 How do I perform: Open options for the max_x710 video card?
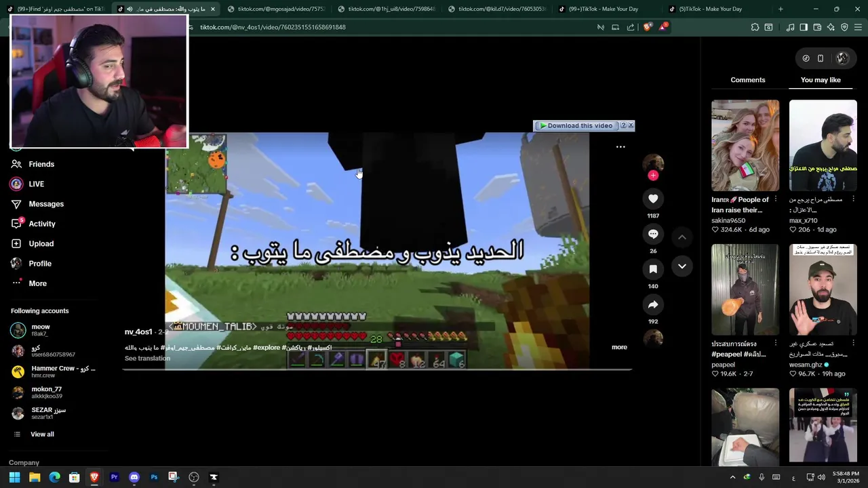(854, 200)
